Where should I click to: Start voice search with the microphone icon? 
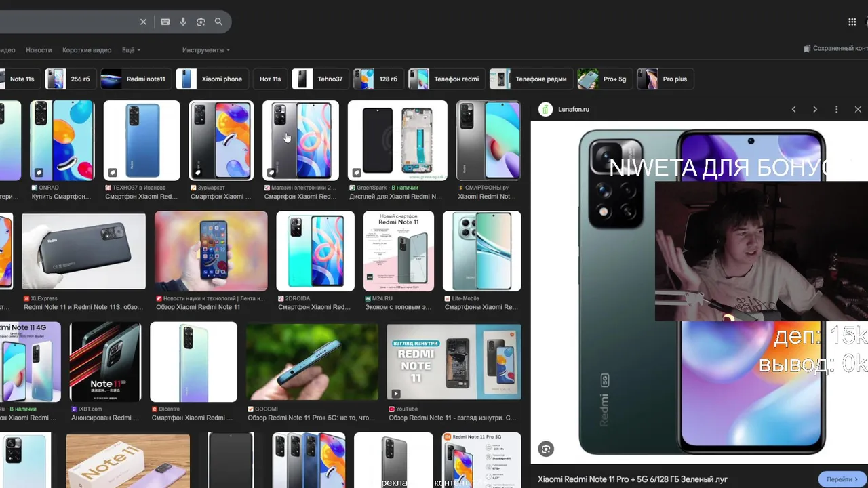coord(183,22)
